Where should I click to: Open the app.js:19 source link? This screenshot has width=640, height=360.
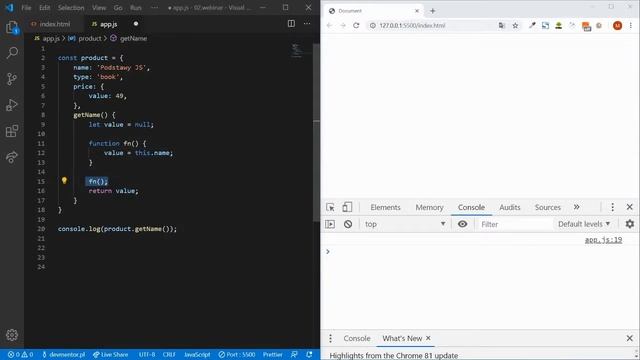point(603,240)
